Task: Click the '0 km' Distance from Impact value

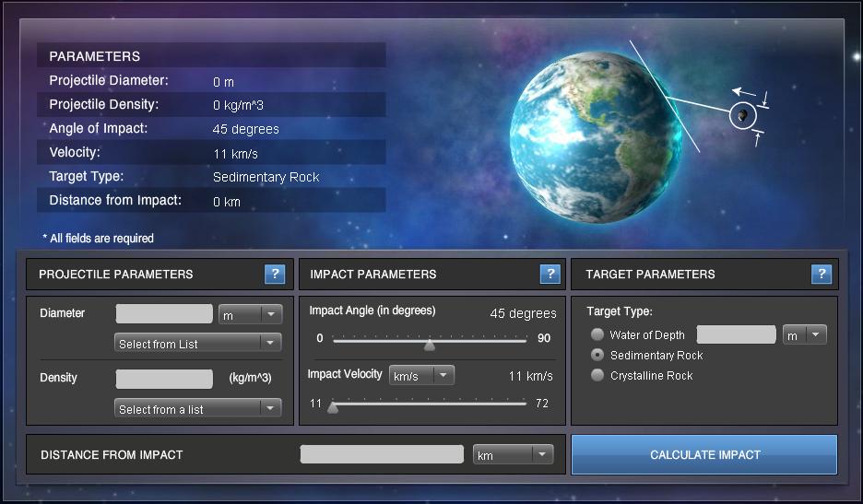Action: (227, 202)
